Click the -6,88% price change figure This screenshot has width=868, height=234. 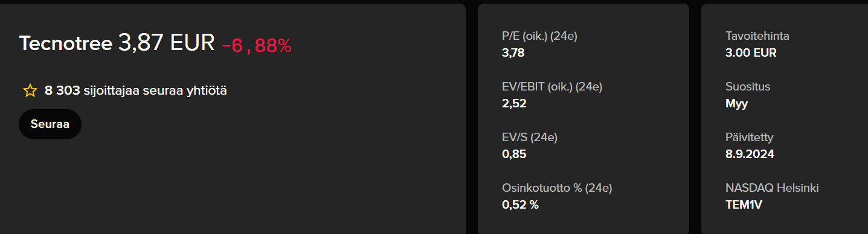coord(257,45)
